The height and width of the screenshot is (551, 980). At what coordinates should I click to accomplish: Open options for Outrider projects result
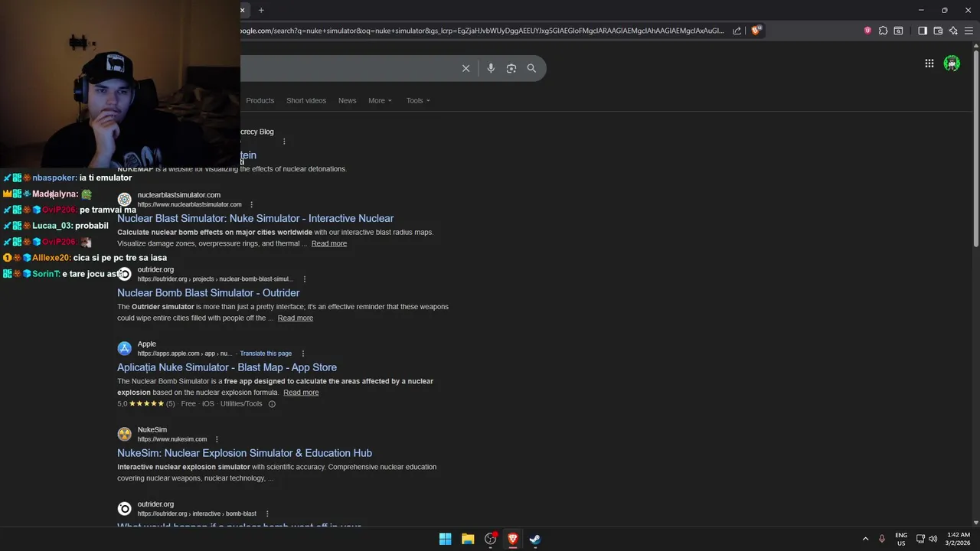(x=305, y=279)
